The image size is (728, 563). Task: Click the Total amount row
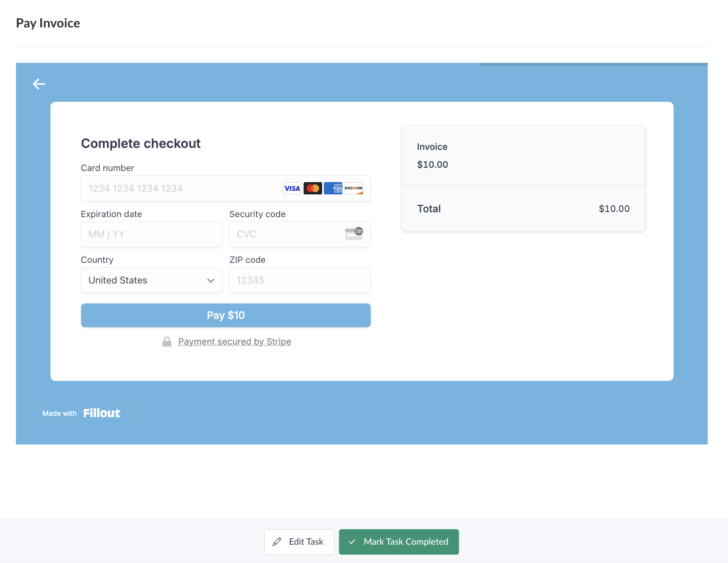coord(523,209)
